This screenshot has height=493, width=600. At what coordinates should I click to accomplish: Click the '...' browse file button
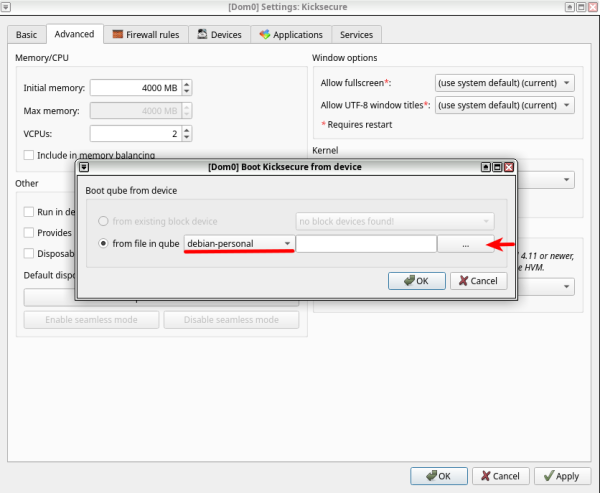point(465,243)
